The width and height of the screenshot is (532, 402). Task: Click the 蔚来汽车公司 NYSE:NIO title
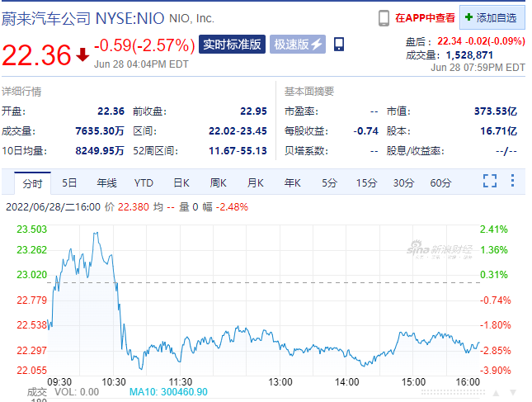click(x=83, y=18)
